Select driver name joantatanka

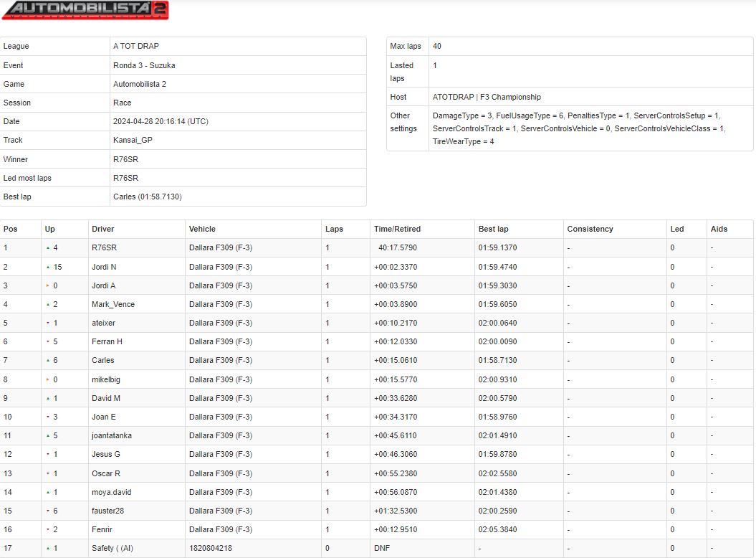click(111, 435)
